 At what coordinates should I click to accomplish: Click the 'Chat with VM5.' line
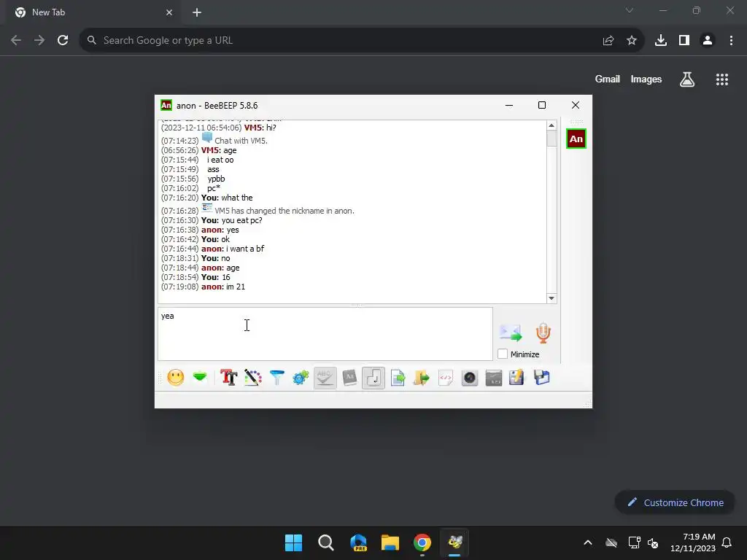[241, 141]
